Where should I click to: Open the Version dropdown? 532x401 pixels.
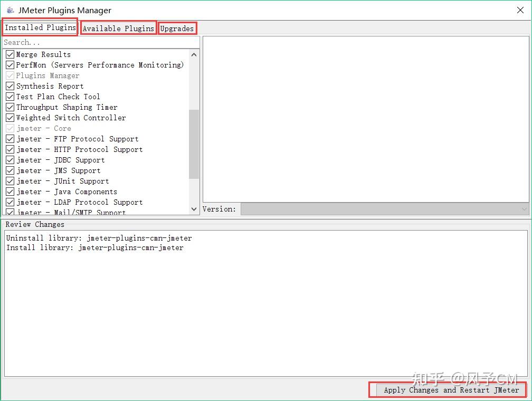tap(524, 209)
